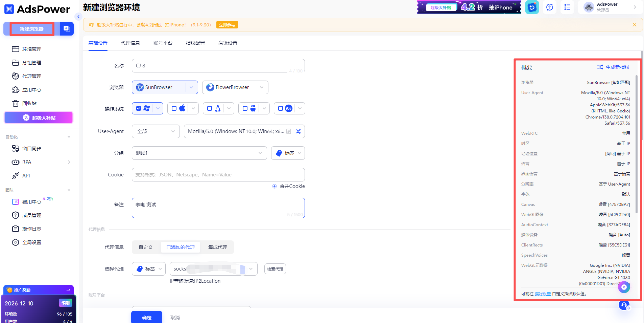The width and height of the screenshot is (644, 323).
Task: Select 自定义 proxy mode
Action: (146, 247)
